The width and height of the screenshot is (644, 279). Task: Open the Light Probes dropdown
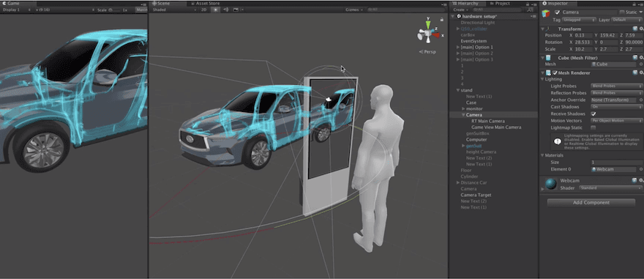(x=616, y=86)
